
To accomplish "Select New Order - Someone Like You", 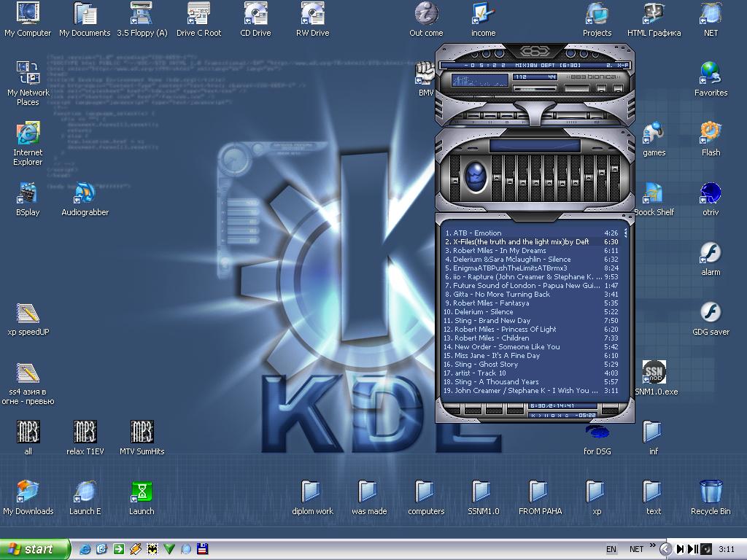I will (x=531, y=346).
